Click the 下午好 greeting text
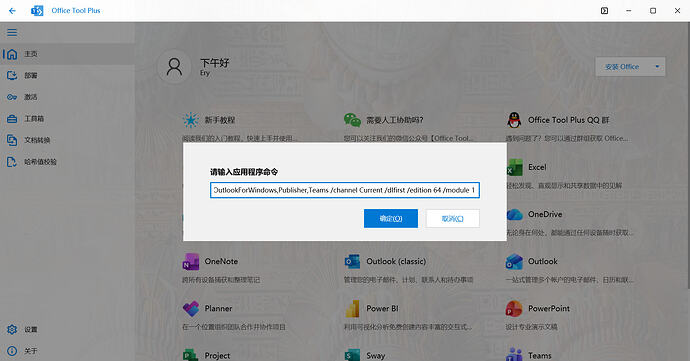Screen dimensions: 690x361 click(215, 63)
